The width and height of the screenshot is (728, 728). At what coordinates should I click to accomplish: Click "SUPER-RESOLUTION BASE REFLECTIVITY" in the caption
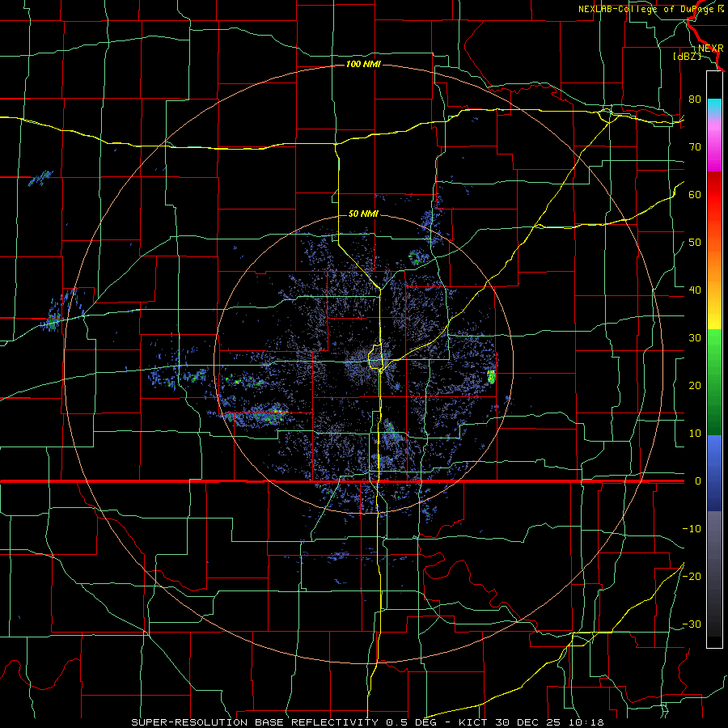[255, 722]
